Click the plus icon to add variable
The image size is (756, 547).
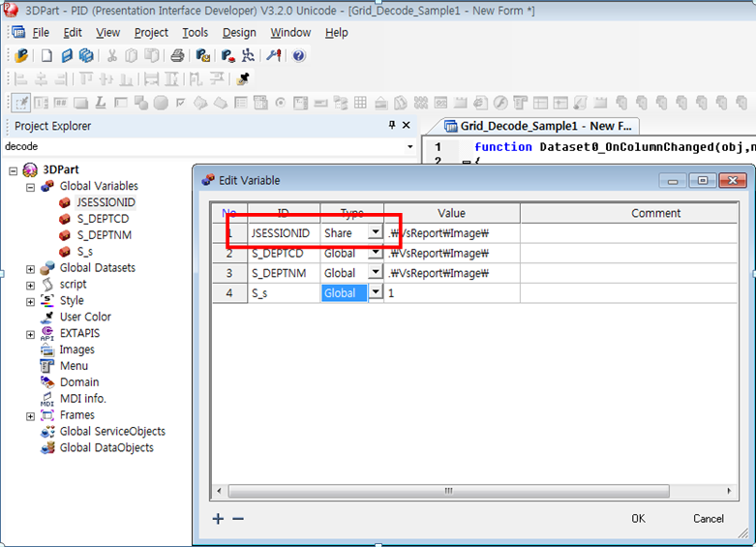pos(218,519)
